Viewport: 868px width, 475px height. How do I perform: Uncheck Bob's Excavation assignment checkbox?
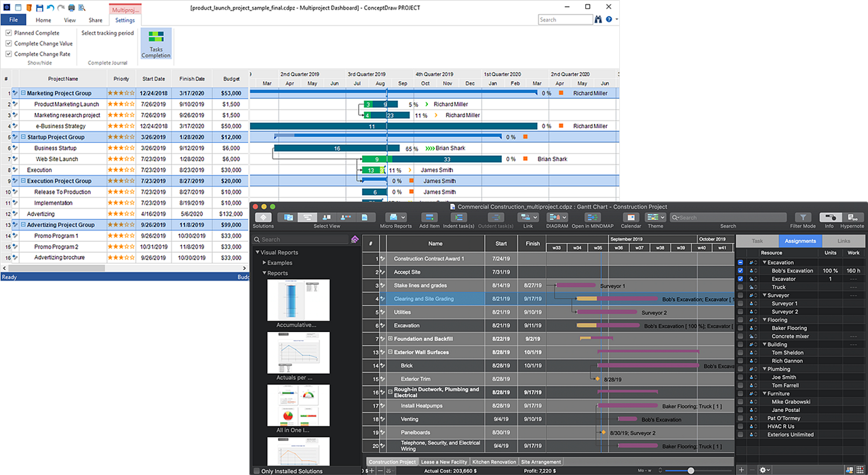click(x=741, y=270)
